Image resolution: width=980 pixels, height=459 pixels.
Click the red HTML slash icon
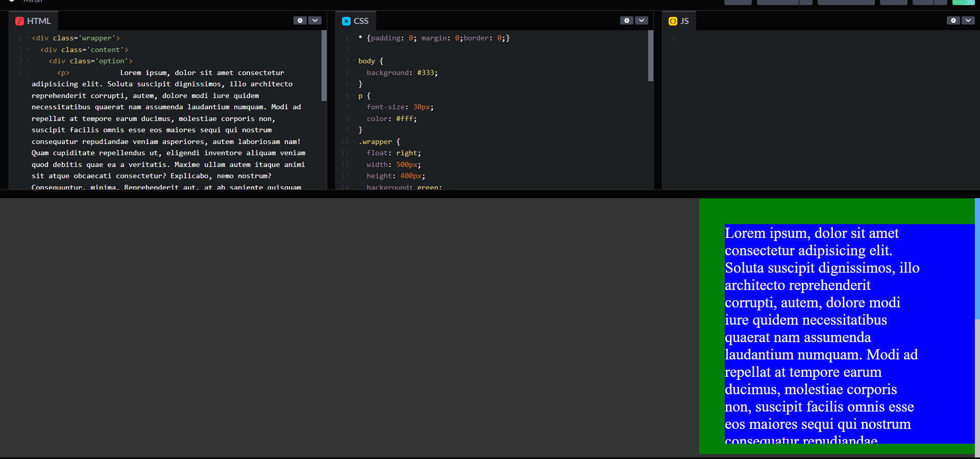click(19, 21)
